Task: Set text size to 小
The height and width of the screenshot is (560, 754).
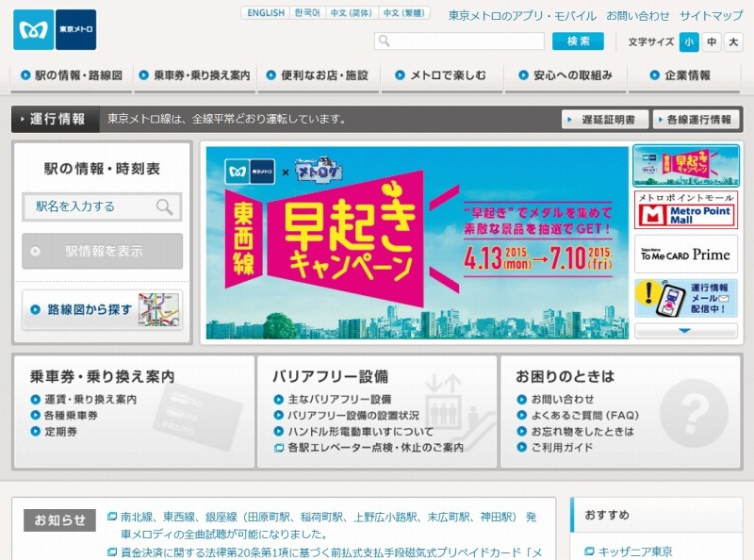Action: (x=689, y=42)
